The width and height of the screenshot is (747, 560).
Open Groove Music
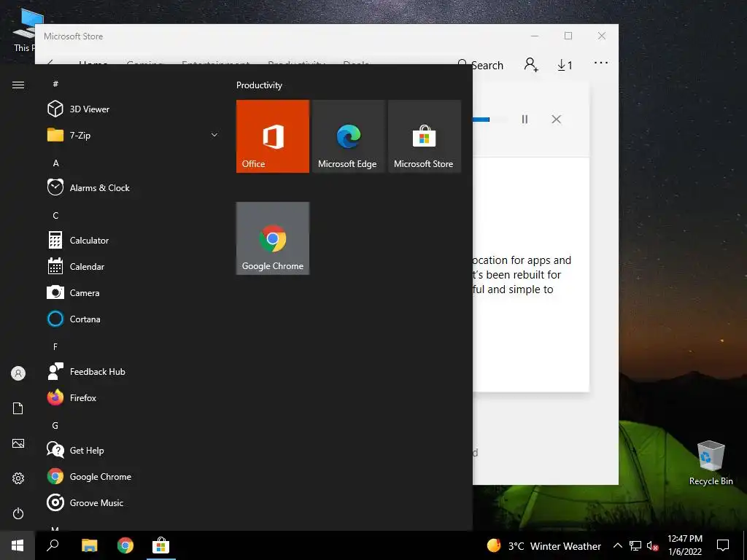click(x=131, y=502)
